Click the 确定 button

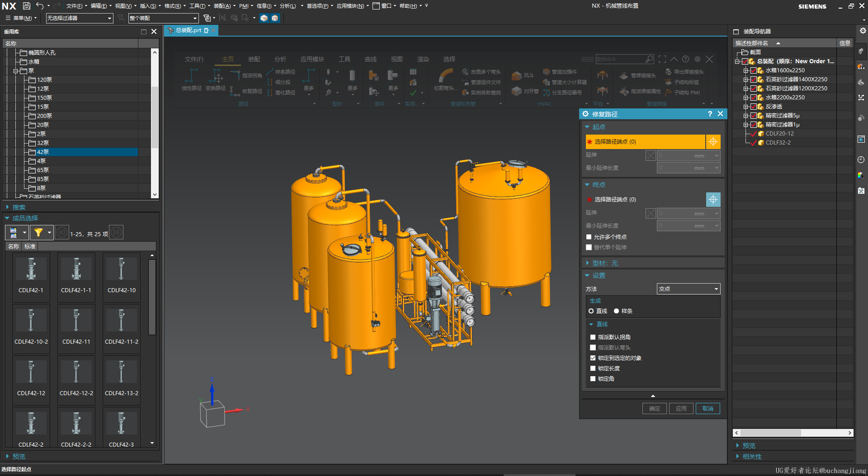(x=655, y=409)
